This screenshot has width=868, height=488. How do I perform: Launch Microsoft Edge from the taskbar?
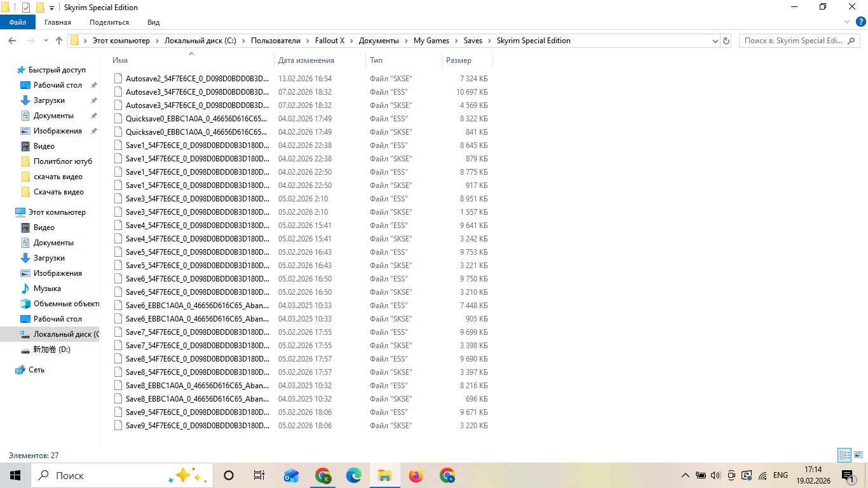(x=354, y=475)
